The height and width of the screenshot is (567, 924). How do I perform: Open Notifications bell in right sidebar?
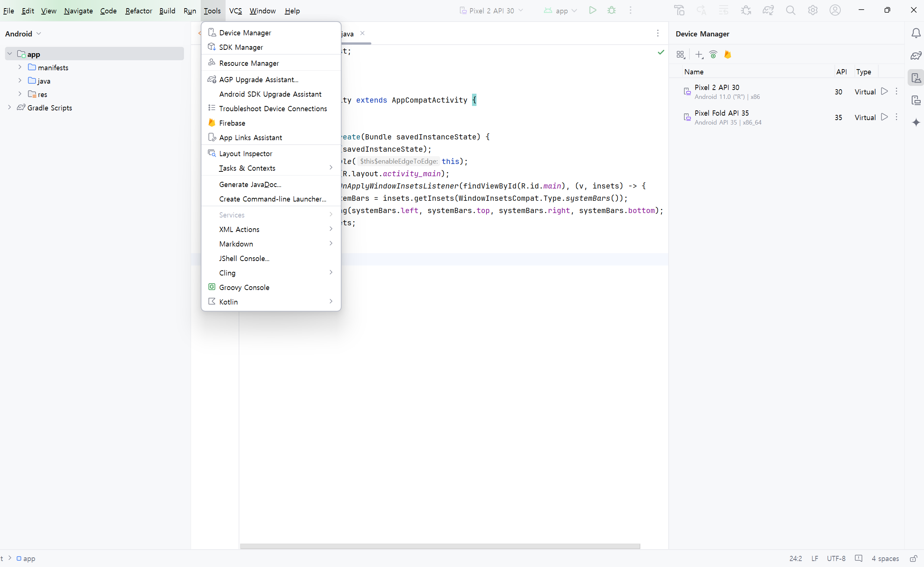(916, 33)
